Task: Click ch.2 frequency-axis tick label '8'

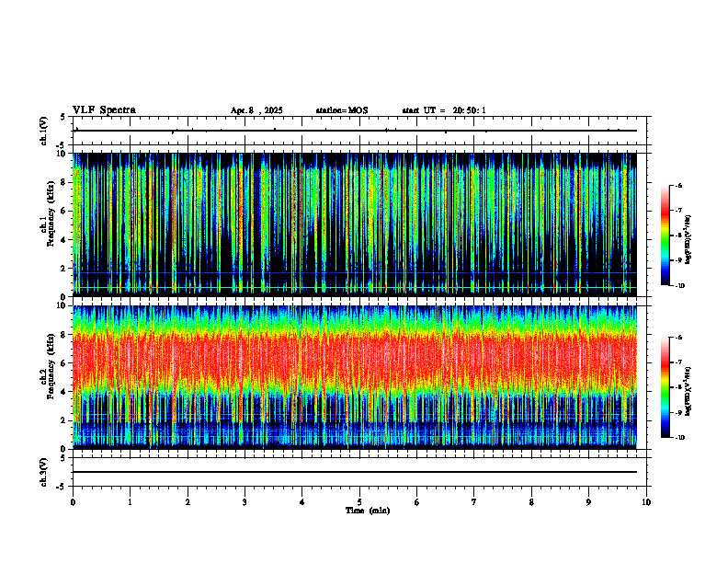Action: point(64,335)
